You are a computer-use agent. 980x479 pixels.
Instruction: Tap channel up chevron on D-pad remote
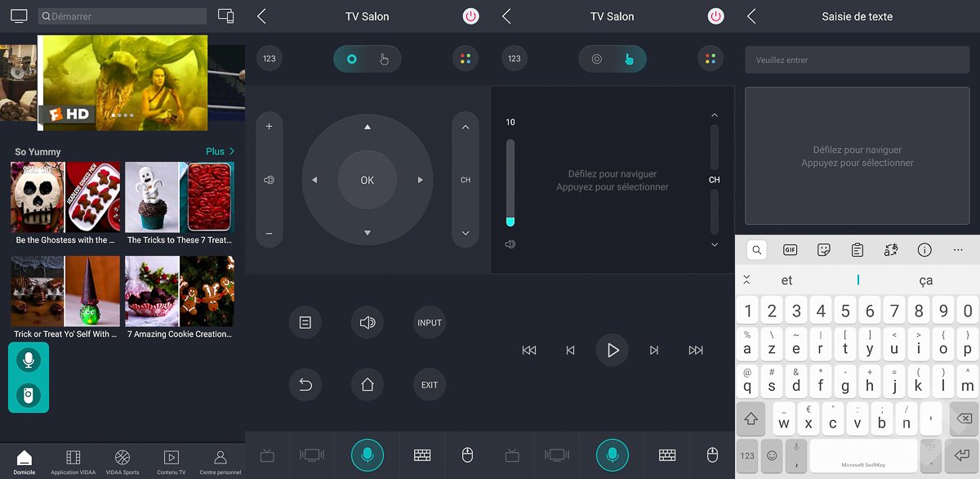point(465,128)
